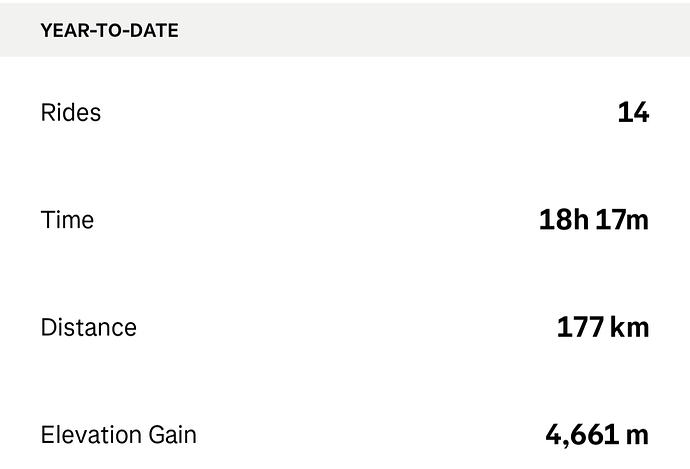Click the m unit after 4,661

click(x=637, y=436)
